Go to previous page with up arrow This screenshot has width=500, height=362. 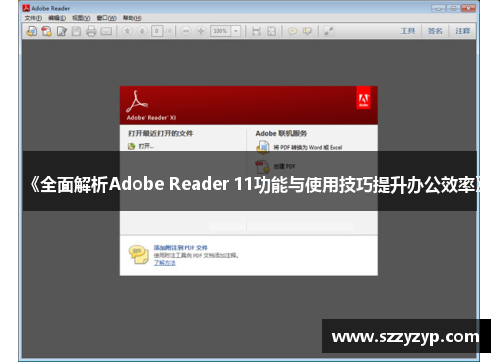point(127,31)
